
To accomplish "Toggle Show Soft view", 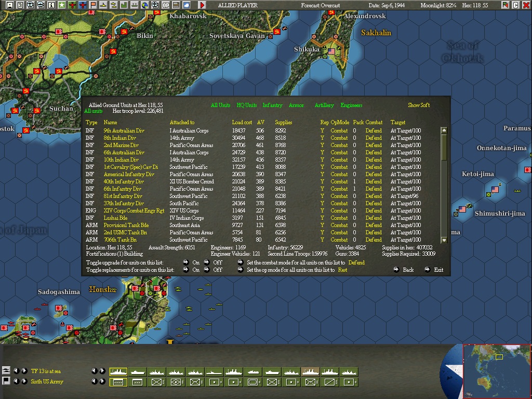I will point(419,105).
